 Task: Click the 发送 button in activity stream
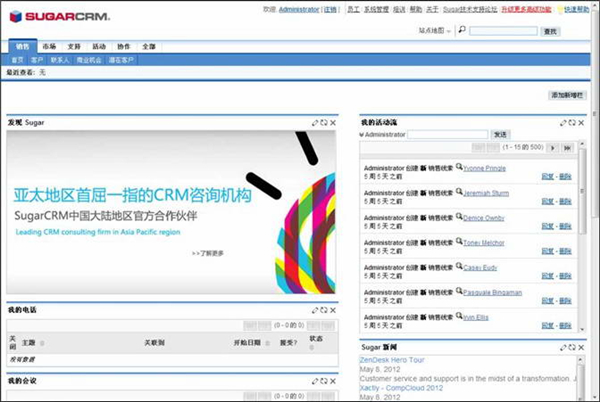(500, 134)
